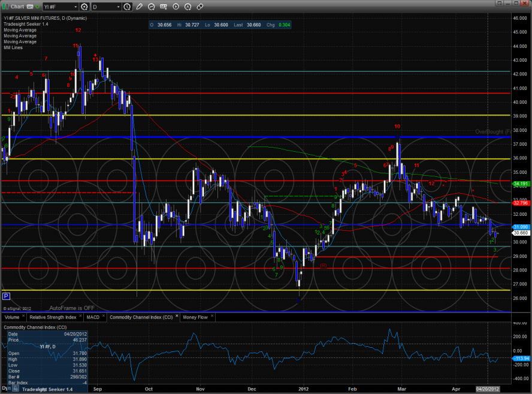This screenshot has width=532, height=394.
Task: Open the Money Flow tab
Action: (x=195, y=317)
